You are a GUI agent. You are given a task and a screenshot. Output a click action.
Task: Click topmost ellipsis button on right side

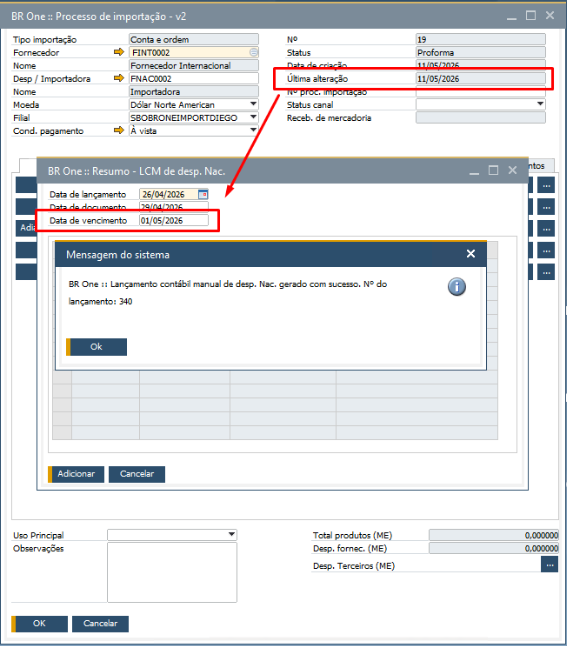coord(546,186)
